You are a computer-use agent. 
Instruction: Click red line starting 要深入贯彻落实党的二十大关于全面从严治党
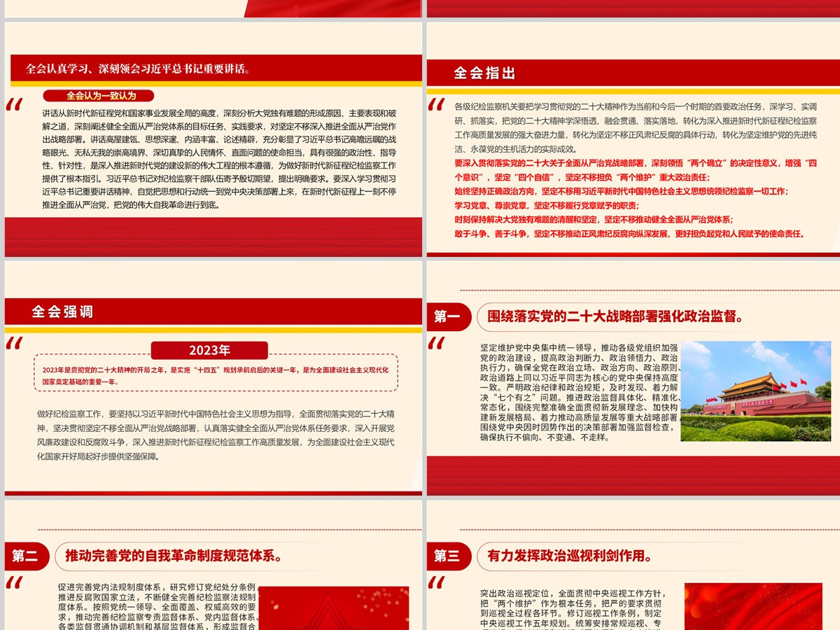pos(636,170)
